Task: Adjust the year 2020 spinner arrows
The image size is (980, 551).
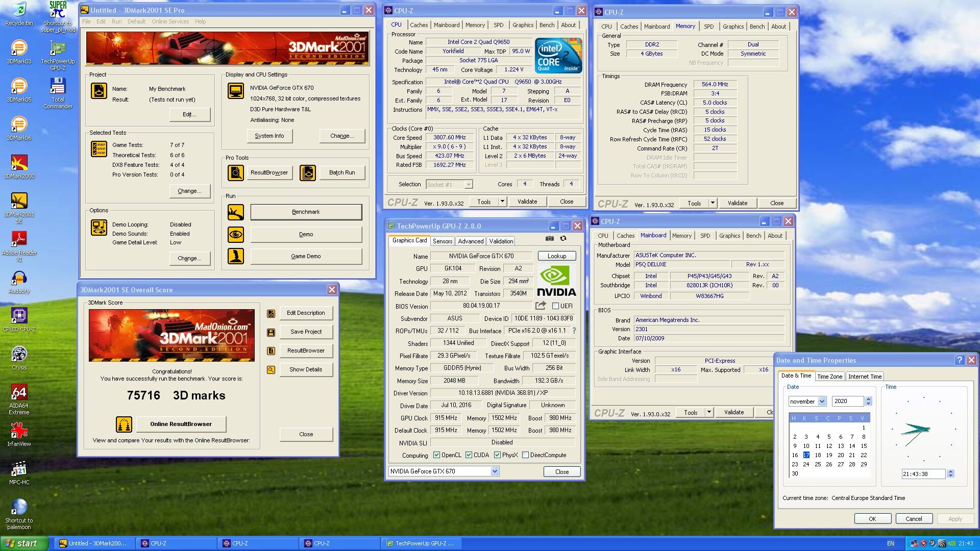Action: pyautogui.click(x=868, y=402)
